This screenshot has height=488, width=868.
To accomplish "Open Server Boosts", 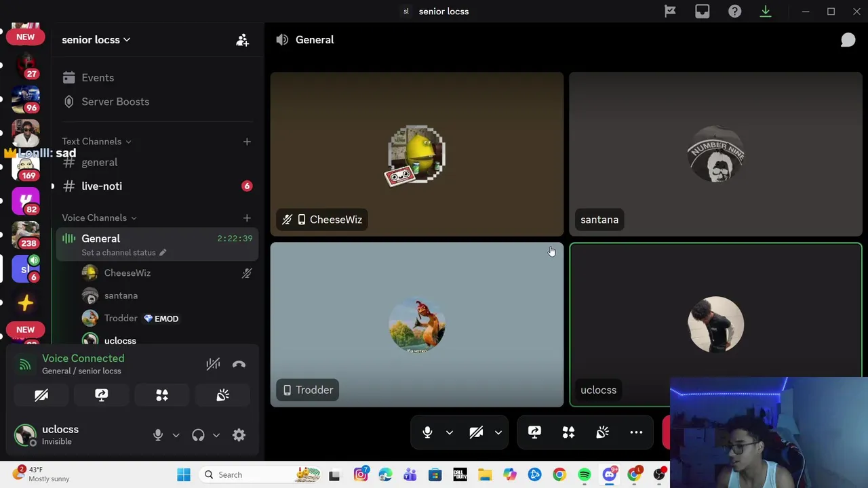I will pos(157,102).
